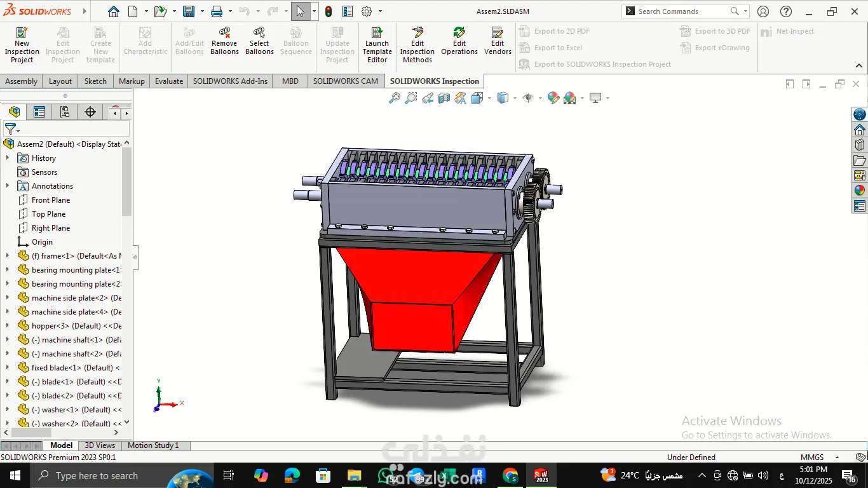Open SOLIDWORKS Resources in the task pane
This screenshot has width=868, height=488.
point(860,130)
